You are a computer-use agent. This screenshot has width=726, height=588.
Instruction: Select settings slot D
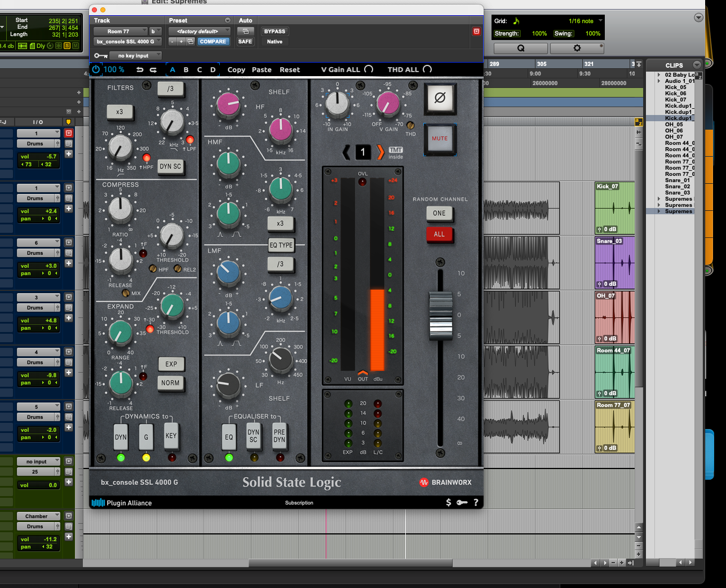point(213,70)
